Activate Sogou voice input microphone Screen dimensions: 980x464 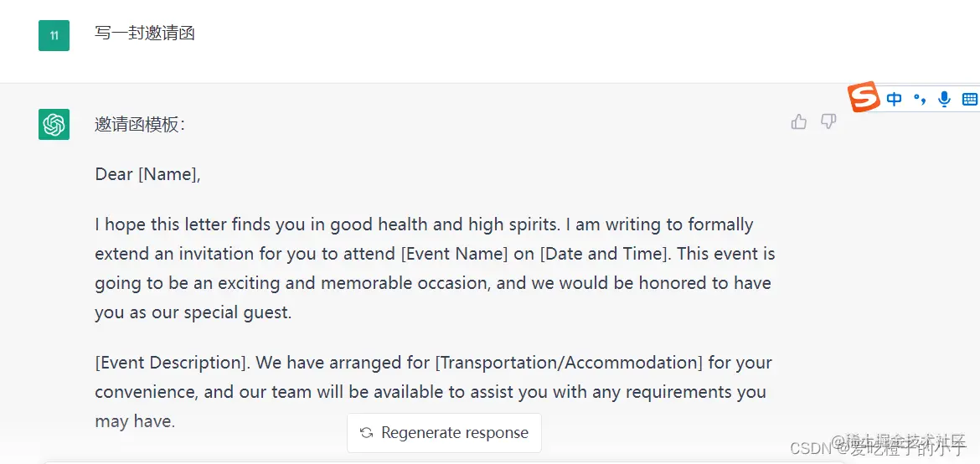944,99
